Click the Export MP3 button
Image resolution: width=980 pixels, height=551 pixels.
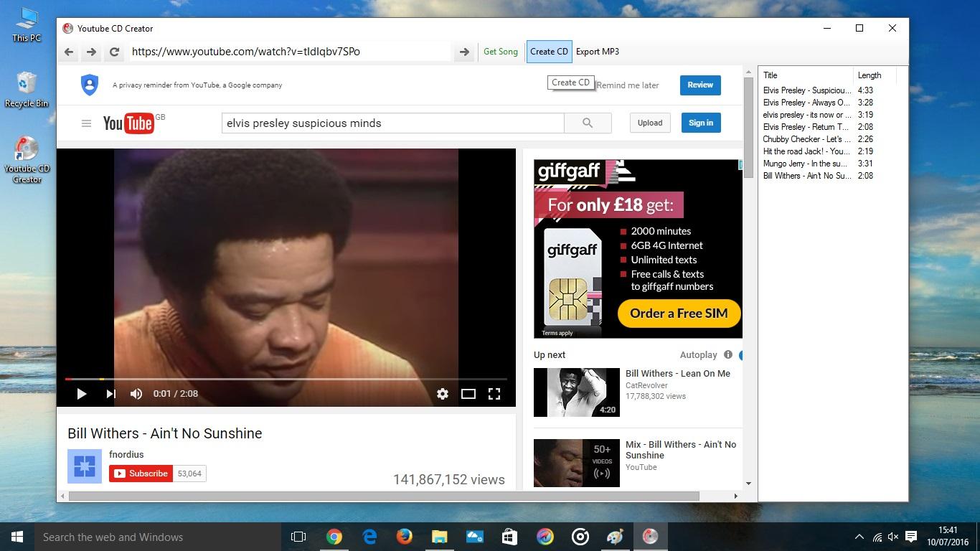(x=598, y=52)
